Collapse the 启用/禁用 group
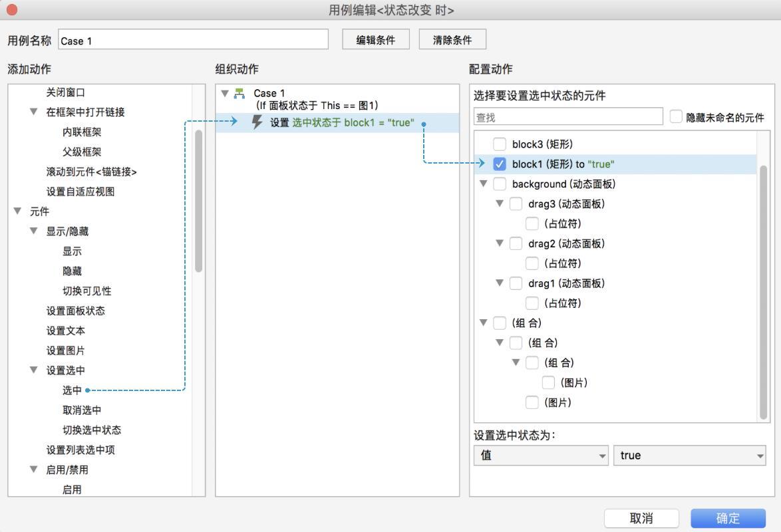 pyautogui.click(x=33, y=469)
